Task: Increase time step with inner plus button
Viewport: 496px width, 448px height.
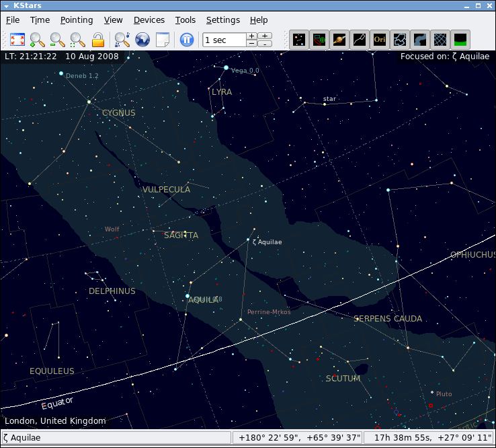Action: (252, 36)
